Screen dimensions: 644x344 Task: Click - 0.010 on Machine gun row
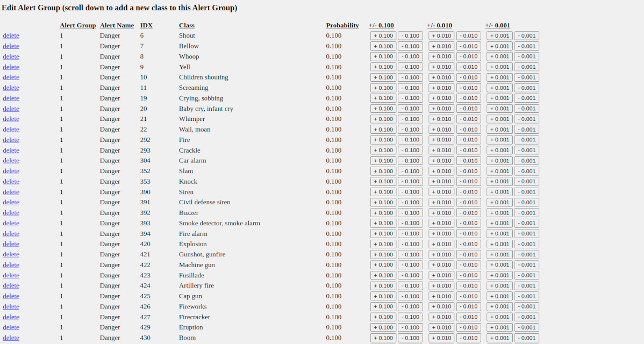(x=468, y=265)
